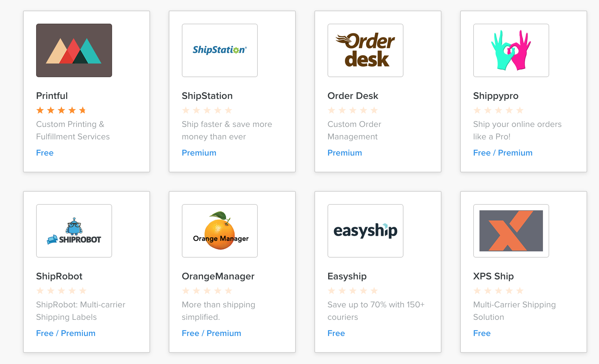The width and height of the screenshot is (599, 364).
Task: Click Printful's star rating
Action: click(x=61, y=110)
